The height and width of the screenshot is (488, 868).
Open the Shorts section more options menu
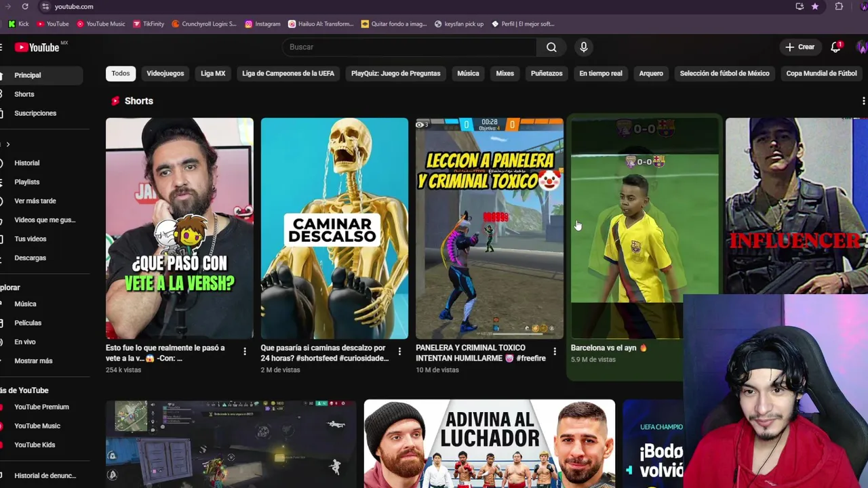[863, 101]
